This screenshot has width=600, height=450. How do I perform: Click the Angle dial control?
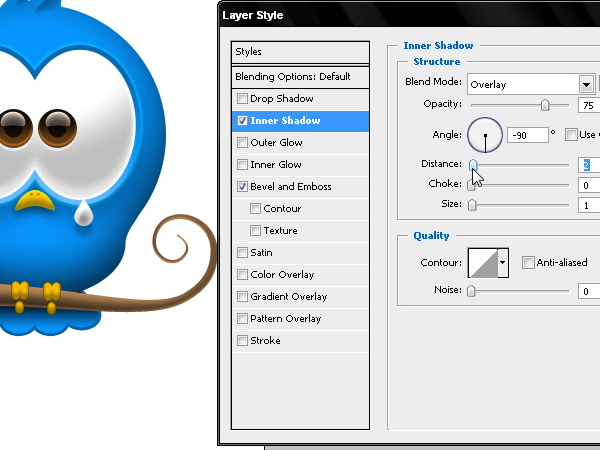coord(485,135)
